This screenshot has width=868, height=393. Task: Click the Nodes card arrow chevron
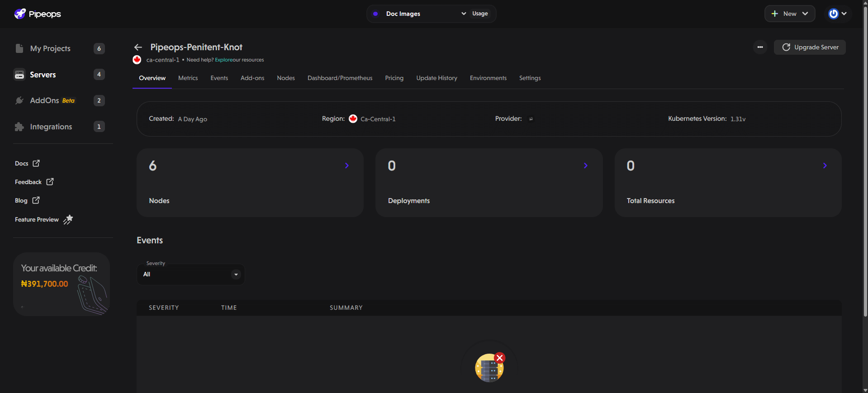coord(347,166)
